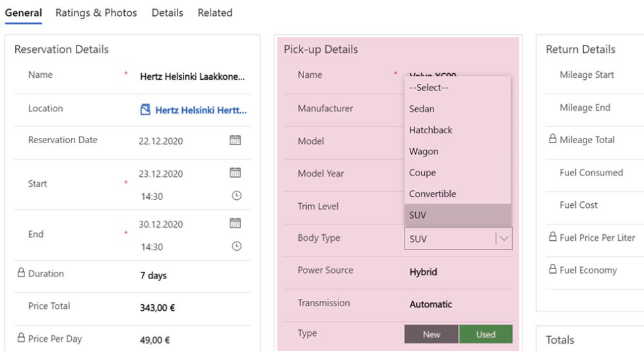The height and width of the screenshot is (351, 644).
Task: Choose highlighted SUV in Body Type list
Action: point(457,215)
